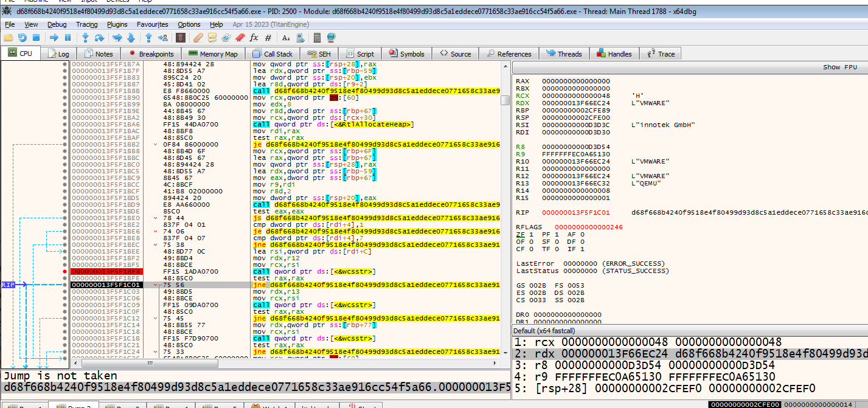
Task: Open the Calculator icon
Action: point(317,38)
